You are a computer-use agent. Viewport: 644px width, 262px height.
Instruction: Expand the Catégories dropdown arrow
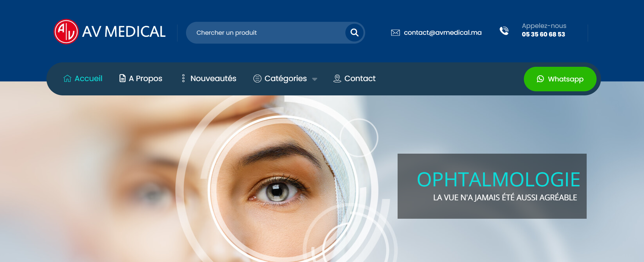pos(315,79)
